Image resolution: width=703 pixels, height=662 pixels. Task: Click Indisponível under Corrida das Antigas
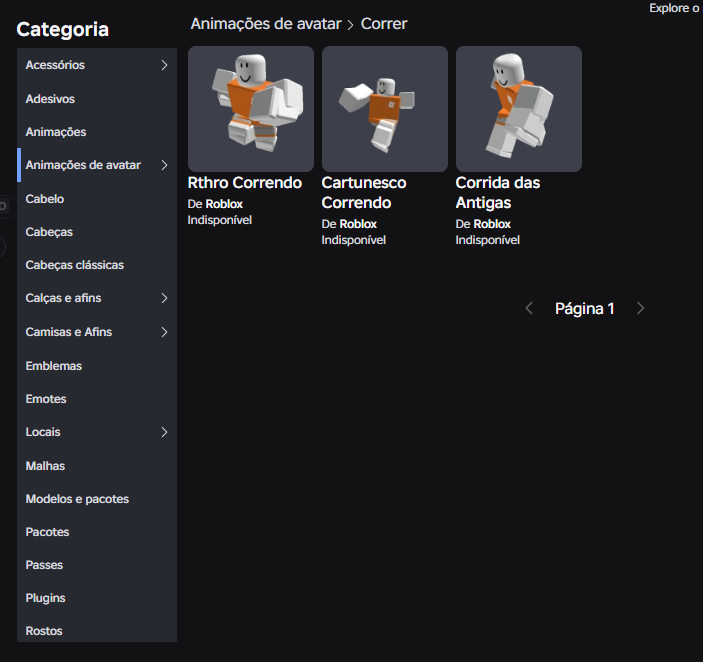[x=488, y=240]
